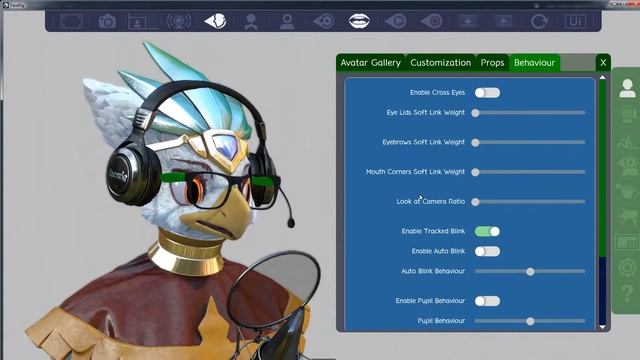Click the Pupil Behaviour slider handle

(x=530, y=321)
